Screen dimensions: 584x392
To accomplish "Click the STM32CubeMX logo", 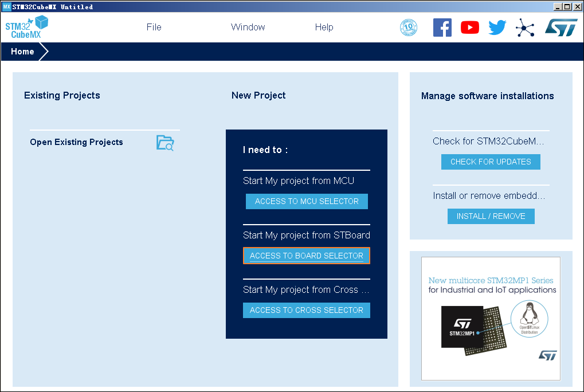I will 26,27.
